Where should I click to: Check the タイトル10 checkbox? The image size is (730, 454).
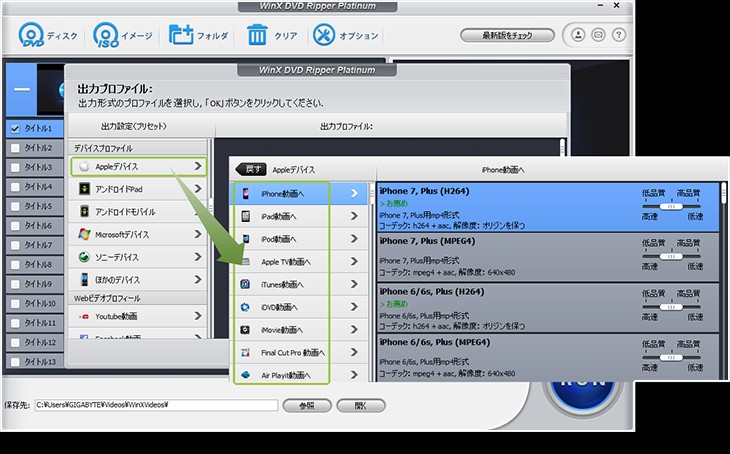[x=15, y=304]
